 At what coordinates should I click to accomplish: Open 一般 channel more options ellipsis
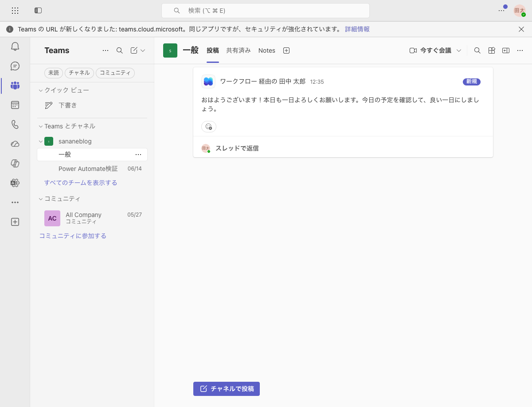[x=138, y=155]
